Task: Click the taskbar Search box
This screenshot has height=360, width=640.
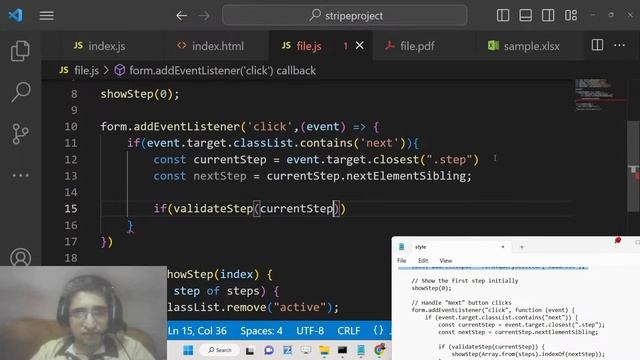Action: [x=220, y=350]
